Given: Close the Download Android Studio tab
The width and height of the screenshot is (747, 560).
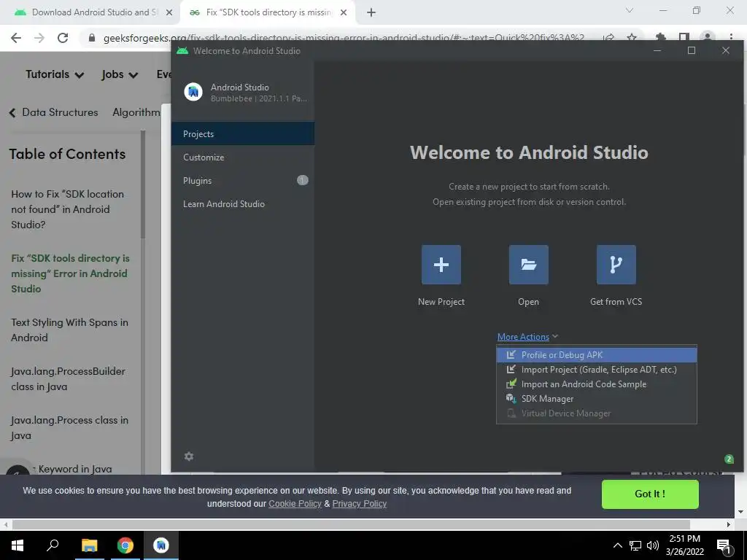Looking at the screenshot, I should coord(169,13).
